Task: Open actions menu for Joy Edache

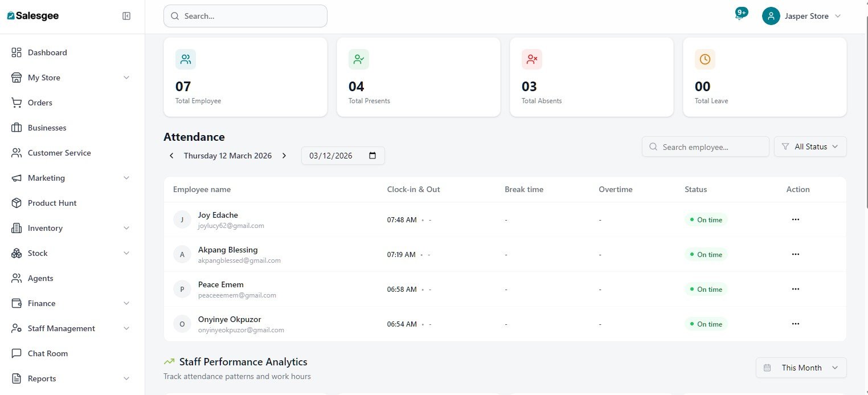Action: point(795,219)
